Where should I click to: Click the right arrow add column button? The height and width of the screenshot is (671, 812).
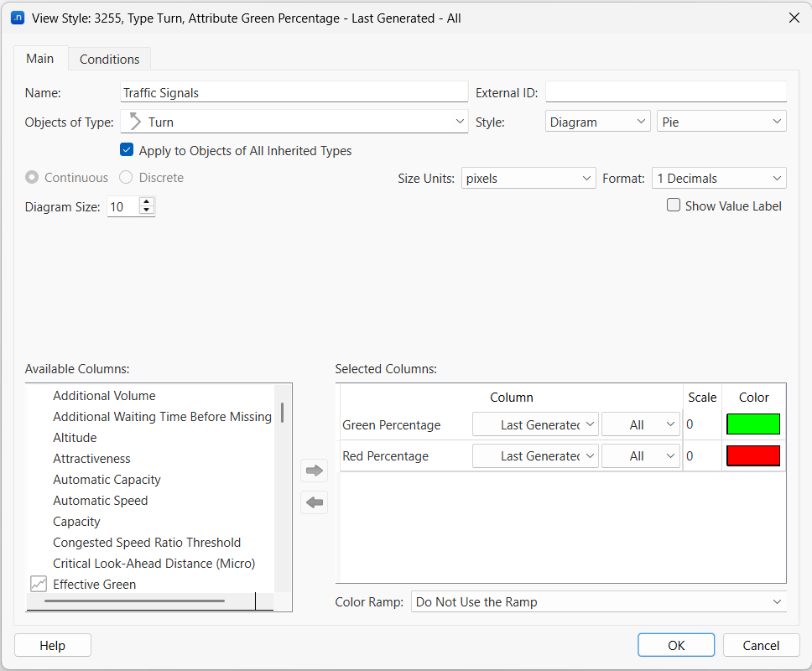314,471
